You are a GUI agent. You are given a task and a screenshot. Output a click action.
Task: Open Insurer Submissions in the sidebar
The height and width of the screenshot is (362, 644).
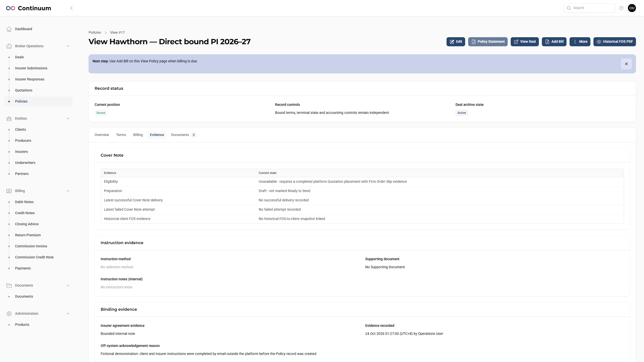pyautogui.click(x=38, y=68)
